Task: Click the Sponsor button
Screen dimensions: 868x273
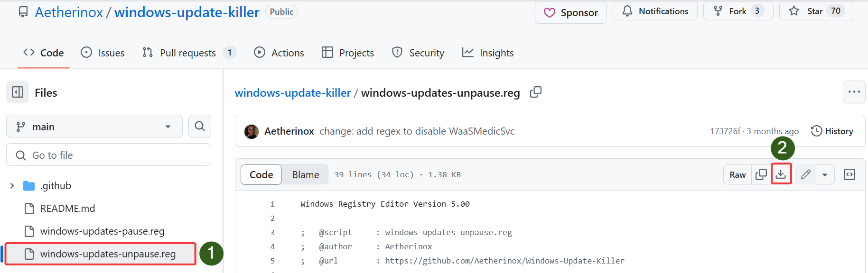Action: [x=571, y=12]
